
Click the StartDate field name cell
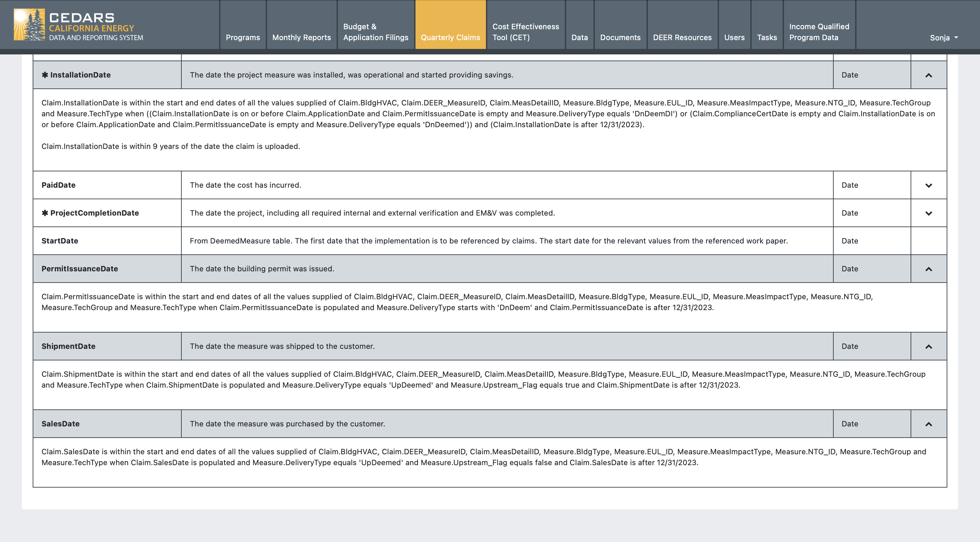tap(60, 241)
